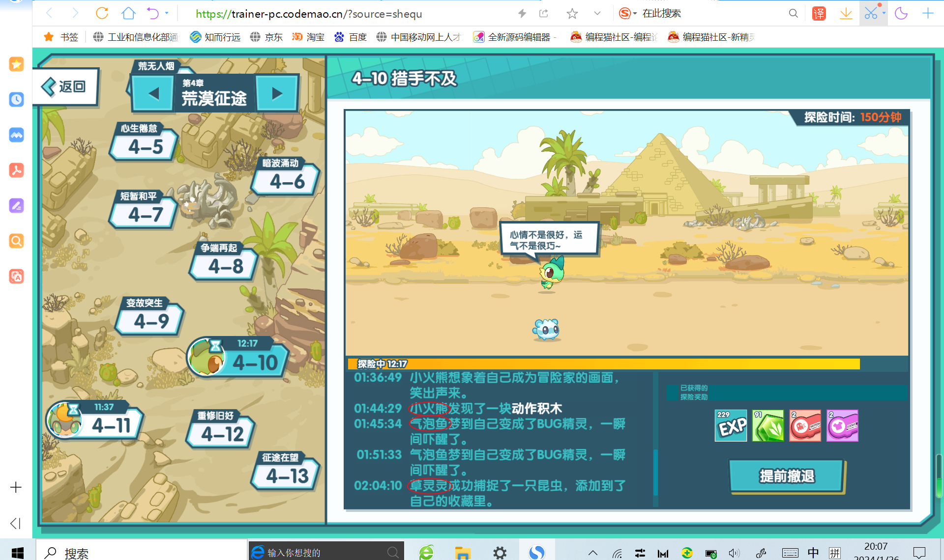Viewport: 944px width, 560px height.
Task: Click the browser back arrow
Action: (x=49, y=13)
